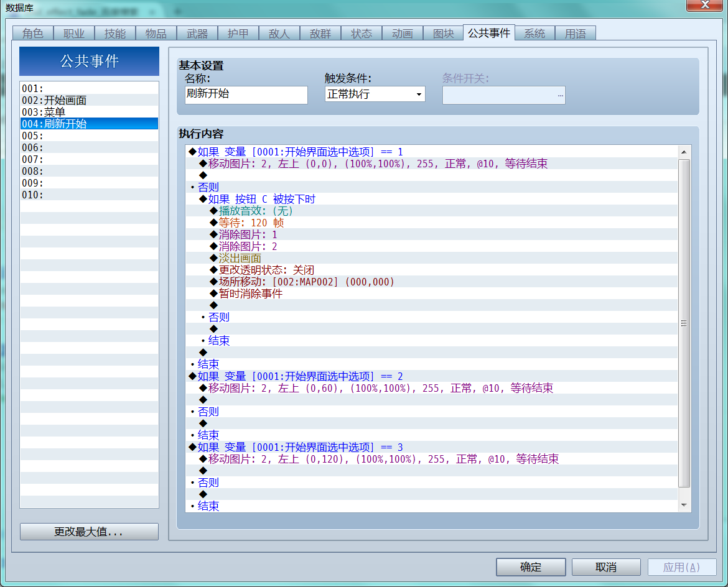Select common event 010 in the list

89,195
